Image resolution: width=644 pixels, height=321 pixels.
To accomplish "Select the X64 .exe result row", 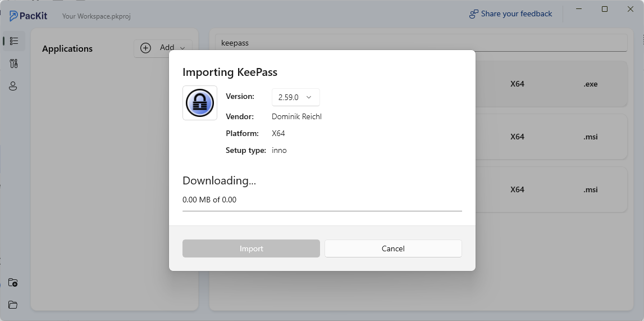I will click(550, 84).
